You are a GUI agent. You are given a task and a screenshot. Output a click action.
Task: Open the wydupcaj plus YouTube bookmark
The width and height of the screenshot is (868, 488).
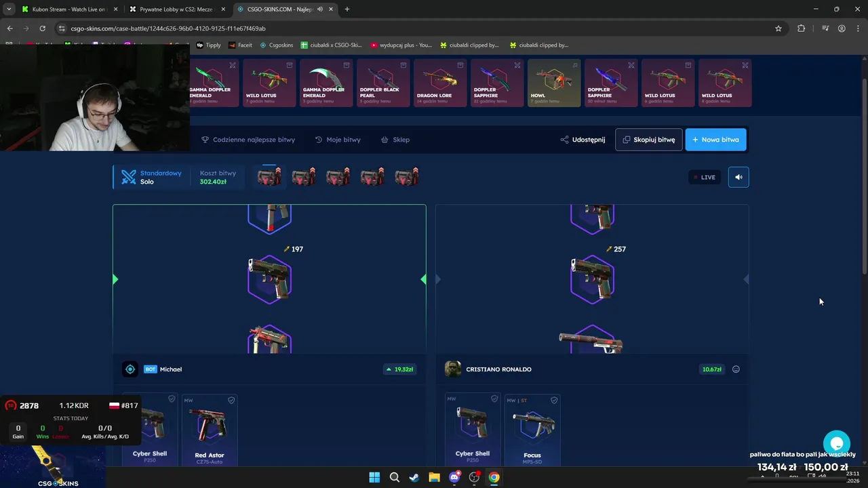tap(401, 45)
